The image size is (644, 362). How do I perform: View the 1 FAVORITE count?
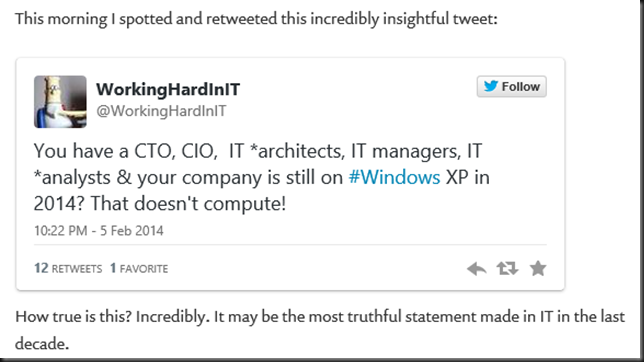139,268
